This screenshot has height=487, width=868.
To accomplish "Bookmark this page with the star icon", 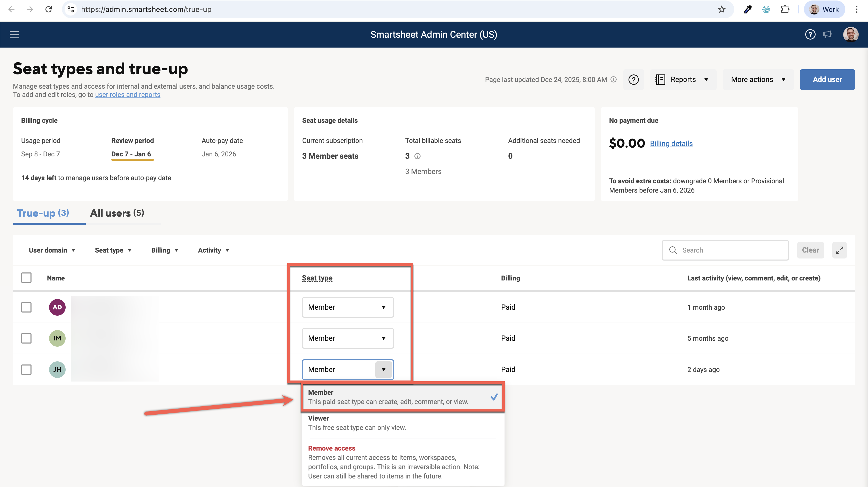I will pos(722,10).
